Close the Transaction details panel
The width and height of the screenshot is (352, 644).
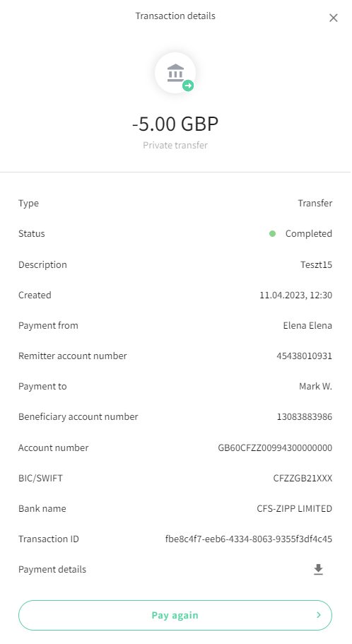(x=333, y=18)
